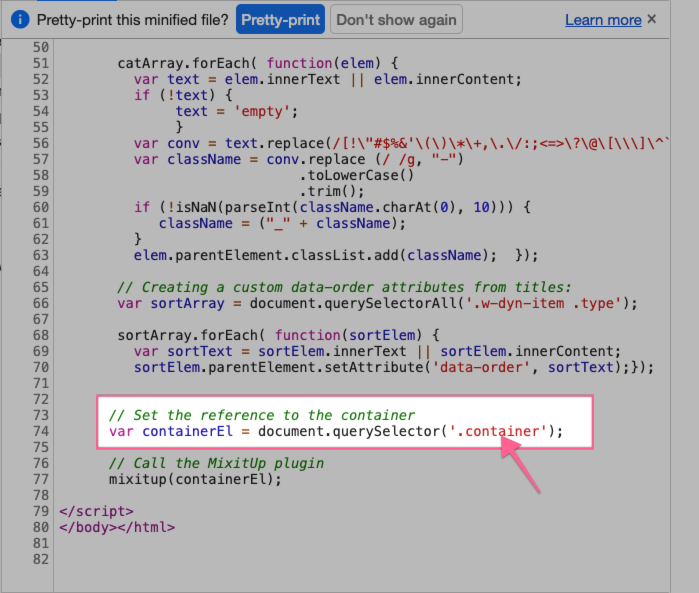Dismiss the pretty-print infobar
Viewport: 699px width, 593px height.
pos(652,19)
